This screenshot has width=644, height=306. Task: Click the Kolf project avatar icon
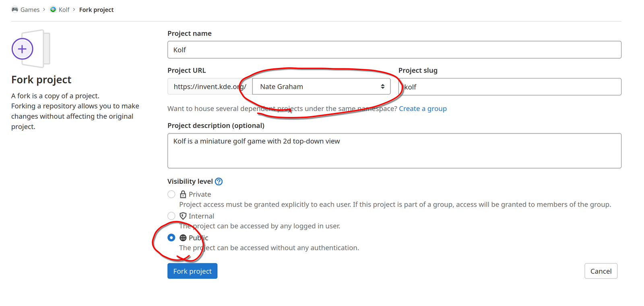[53, 10]
